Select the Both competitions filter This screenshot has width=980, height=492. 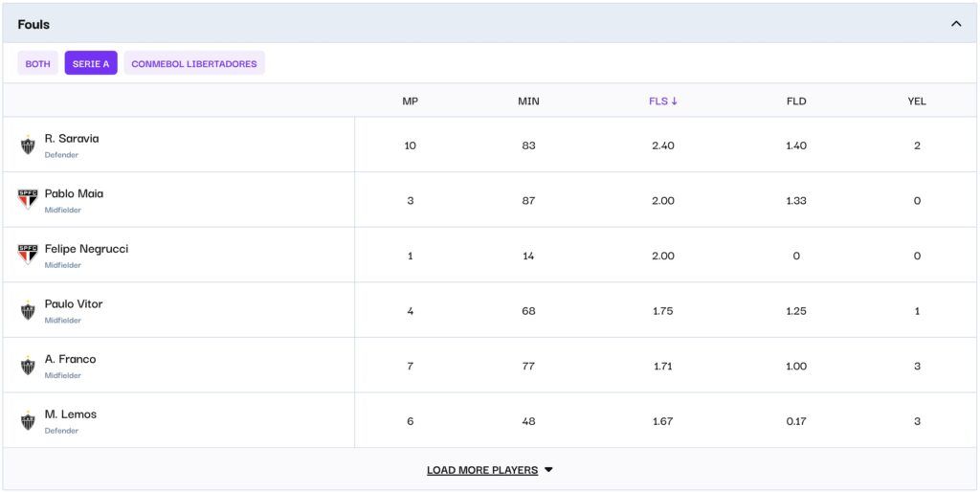point(38,63)
